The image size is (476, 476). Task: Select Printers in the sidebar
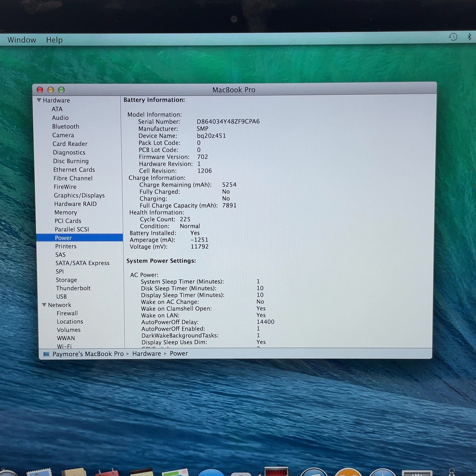(x=66, y=246)
